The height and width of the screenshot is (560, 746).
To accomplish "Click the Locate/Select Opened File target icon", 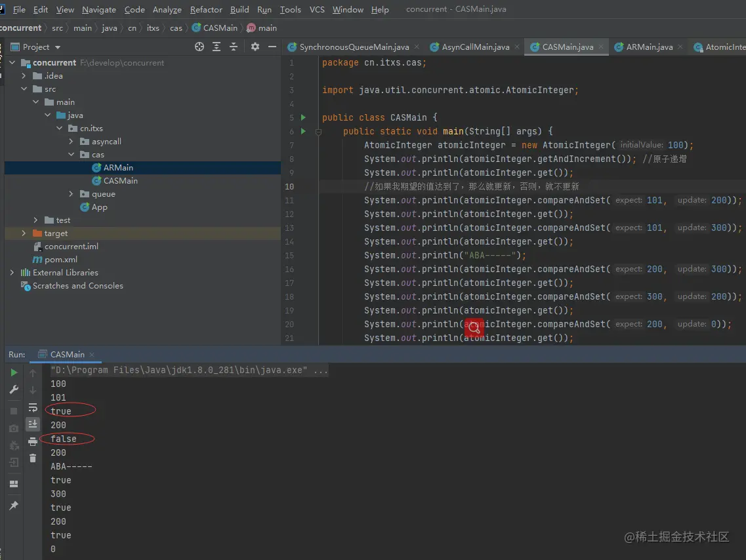I will pos(199,47).
